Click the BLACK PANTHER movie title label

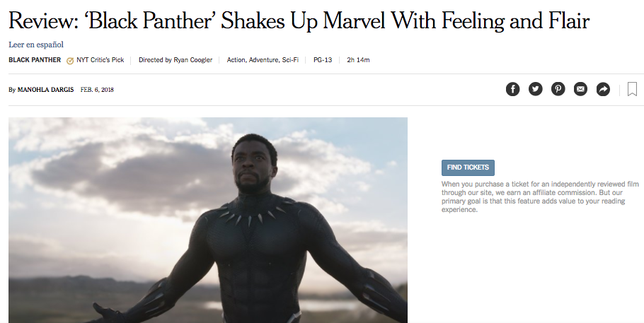(35, 60)
